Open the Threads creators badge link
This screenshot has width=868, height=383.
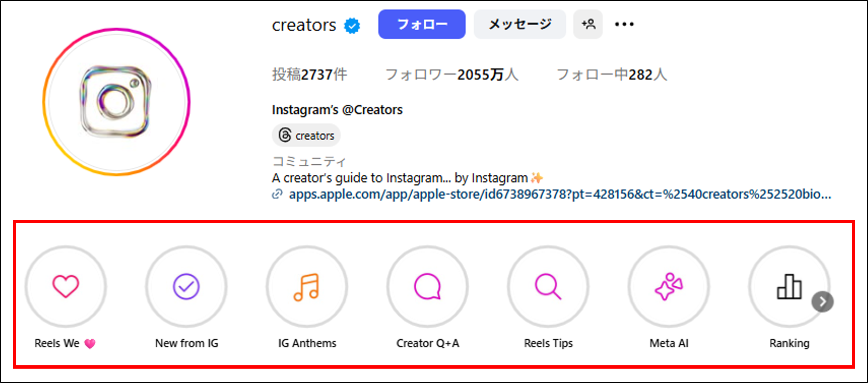point(306,135)
